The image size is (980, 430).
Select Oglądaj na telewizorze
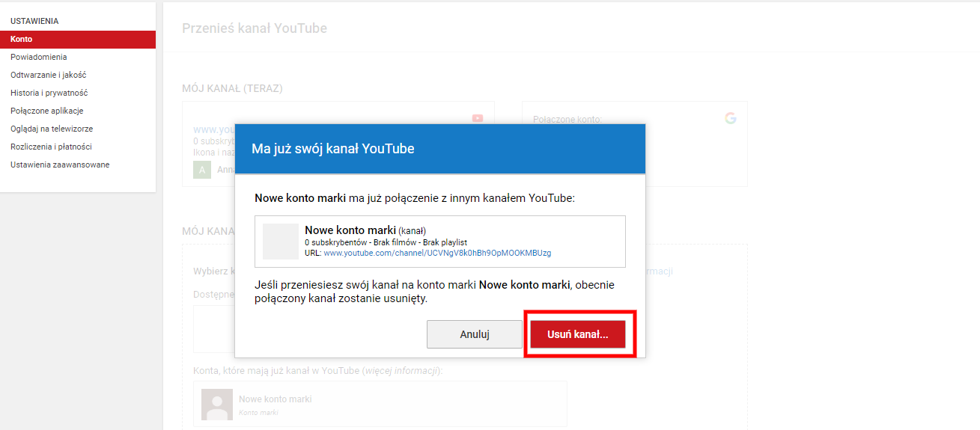(x=52, y=129)
